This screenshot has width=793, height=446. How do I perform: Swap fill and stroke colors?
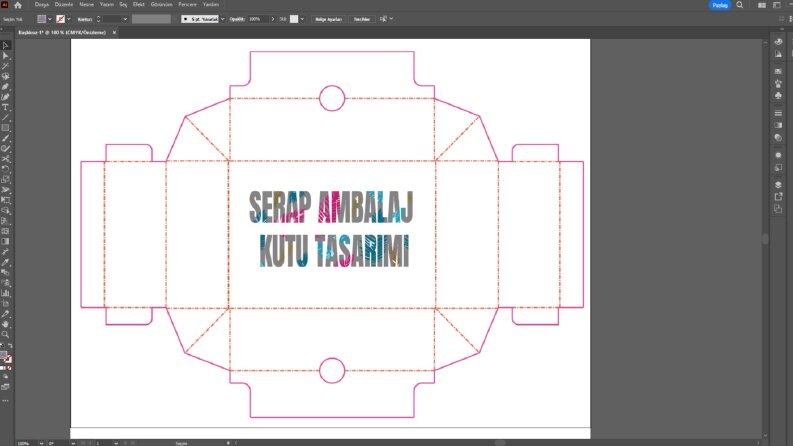(x=10, y=346)
